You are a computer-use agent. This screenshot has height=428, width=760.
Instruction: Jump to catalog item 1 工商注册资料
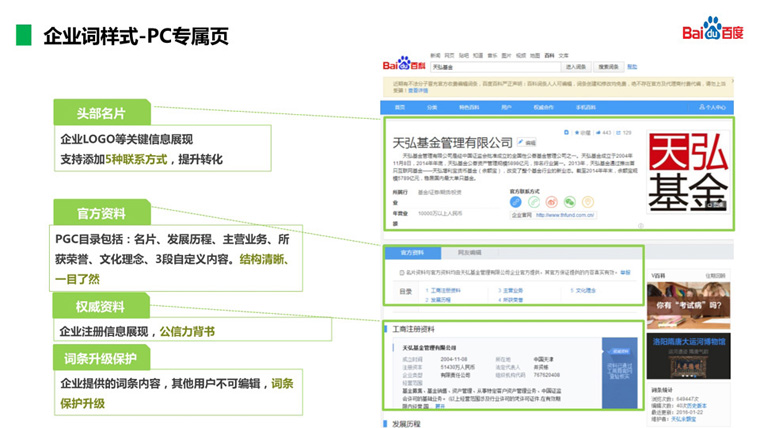tap(443, 290)
